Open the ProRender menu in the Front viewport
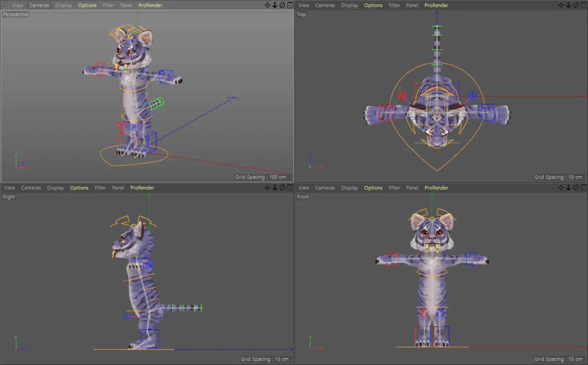The height and width of the screenshot is (365, 588). tap(437, 188)
